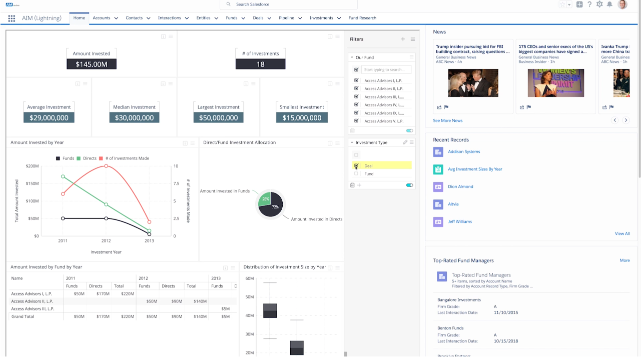Open the favorites list dropdown arrow
Image resolution: width=641 pixels, height=364 pixels.
coord(569,4)
